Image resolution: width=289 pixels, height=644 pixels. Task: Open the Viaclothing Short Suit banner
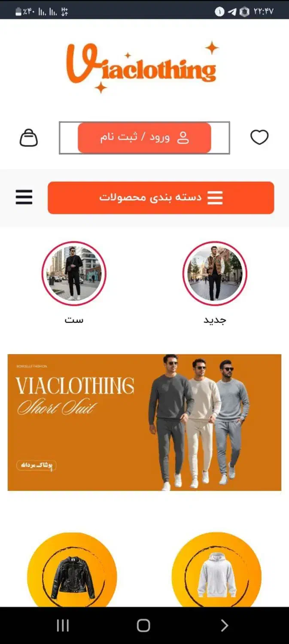(144, 422)
